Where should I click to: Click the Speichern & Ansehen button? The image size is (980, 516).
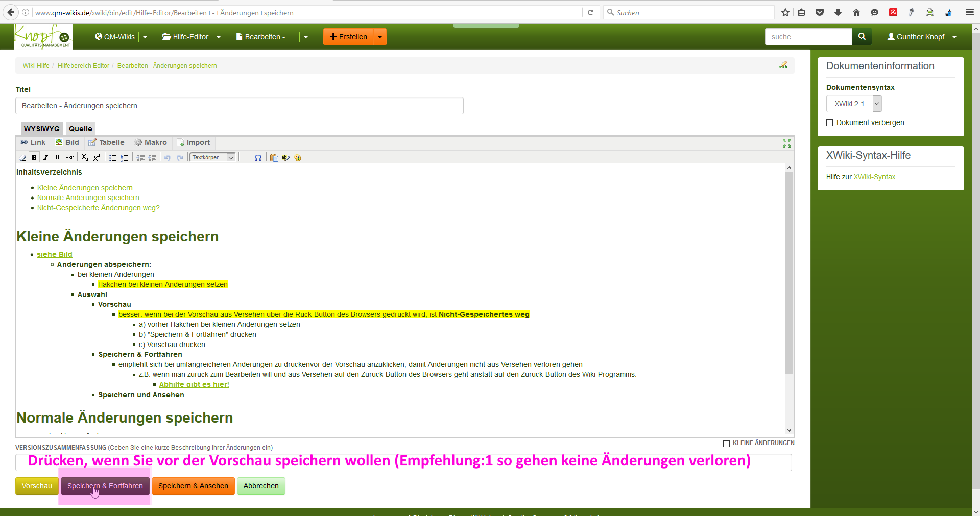(193, 486)
